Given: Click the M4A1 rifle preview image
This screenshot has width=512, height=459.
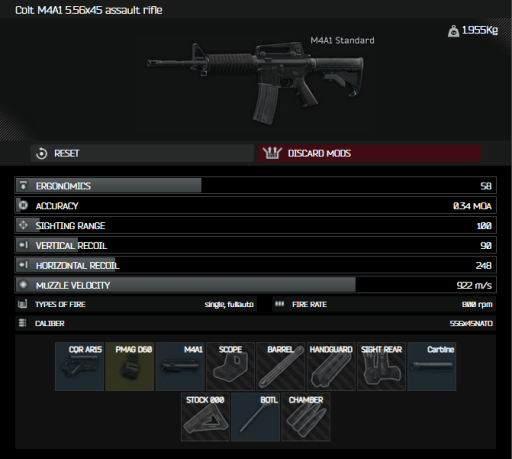Looking at the screenshot, I should pos(256,82).
